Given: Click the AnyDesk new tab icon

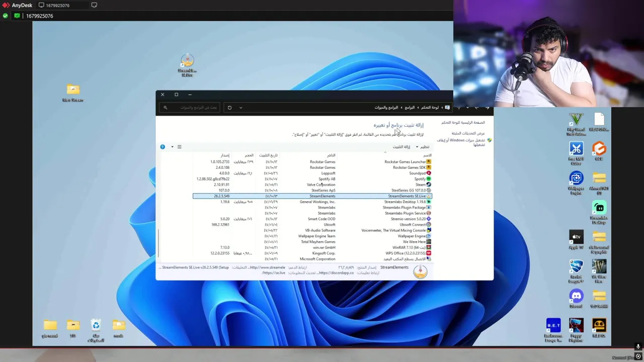Looking at the screenshot, I should click(x=94, y=5).
